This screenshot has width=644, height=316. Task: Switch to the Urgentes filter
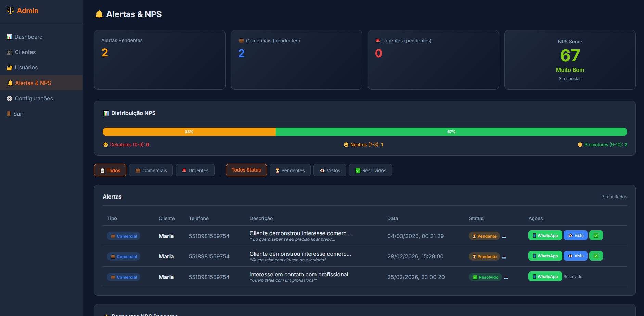(195, 170)
